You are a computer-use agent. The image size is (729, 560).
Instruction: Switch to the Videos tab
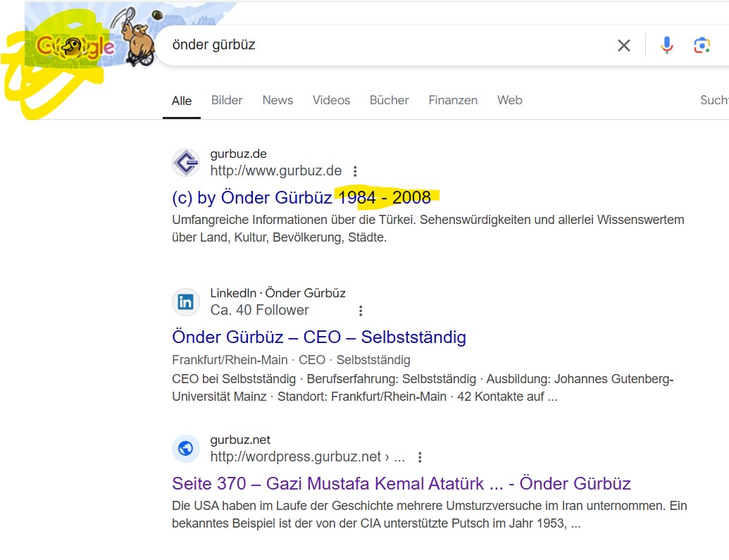tap(331, 100)
